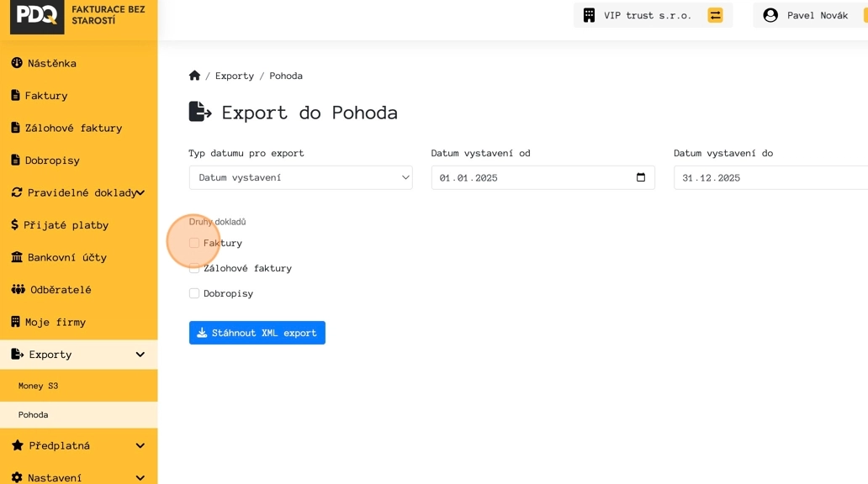
Task: Expand the Předplatná menu chevron
Action: pos(140,446)
